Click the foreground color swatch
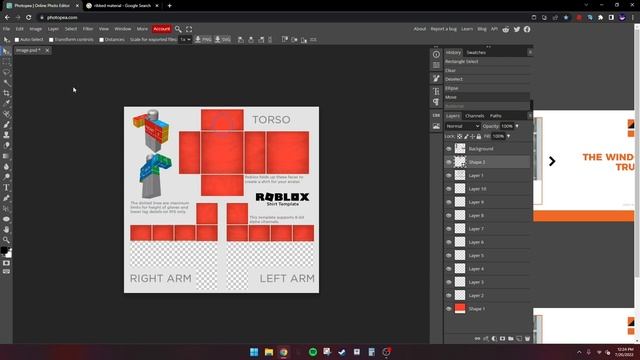The width and height of the screenshot is (640, 360). [x=4, y=251]
